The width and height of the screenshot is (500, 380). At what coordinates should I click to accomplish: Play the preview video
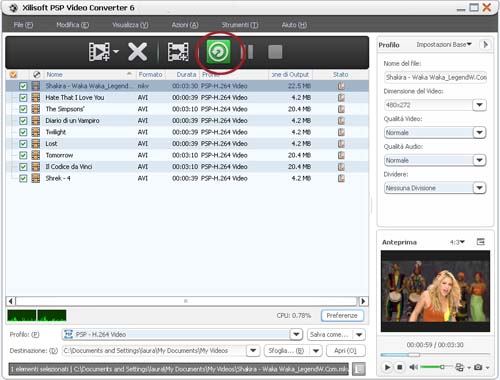coord(387,367)
